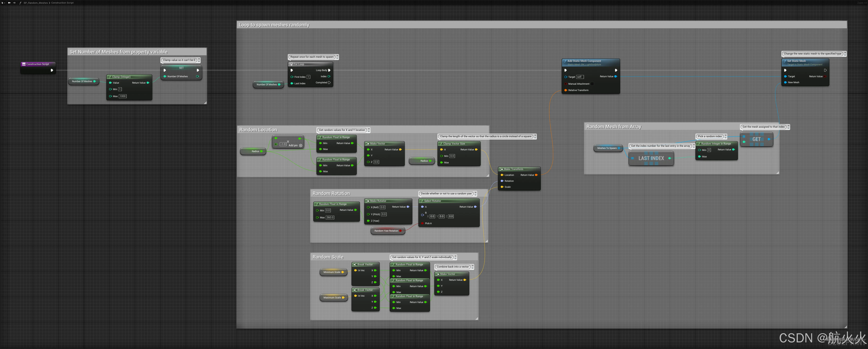Click the Clamp Integer Min value field

(120, 89)
